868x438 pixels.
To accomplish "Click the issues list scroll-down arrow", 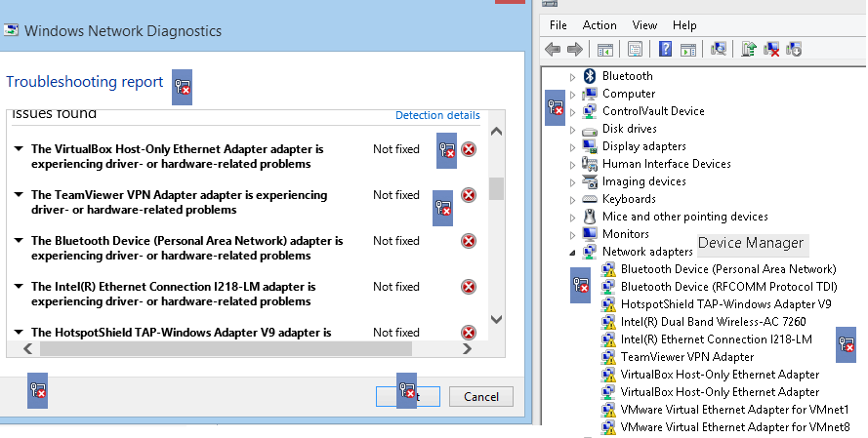I will tap(497, 319).
